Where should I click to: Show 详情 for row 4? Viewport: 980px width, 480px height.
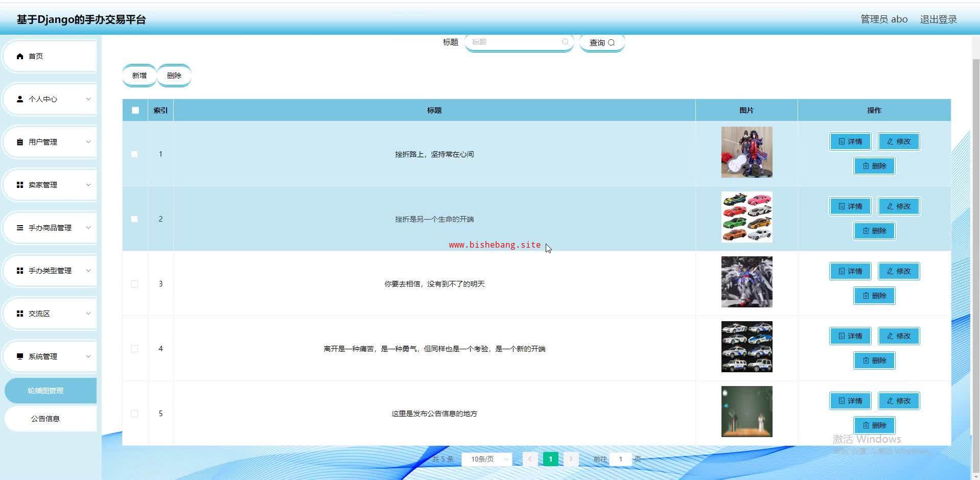tap(850, 336)
